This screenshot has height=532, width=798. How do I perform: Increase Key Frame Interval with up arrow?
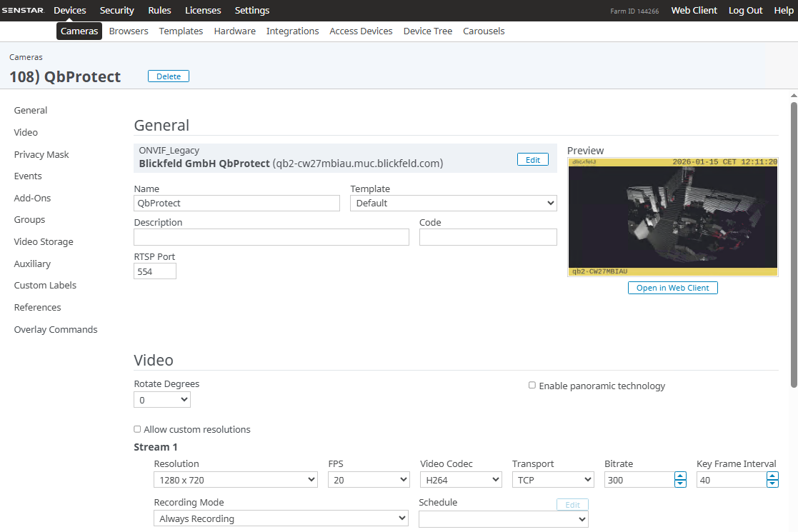(772, 476)
